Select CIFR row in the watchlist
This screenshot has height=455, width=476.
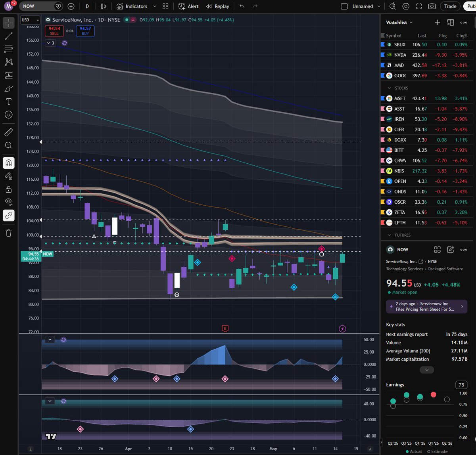tap(426, 129)
